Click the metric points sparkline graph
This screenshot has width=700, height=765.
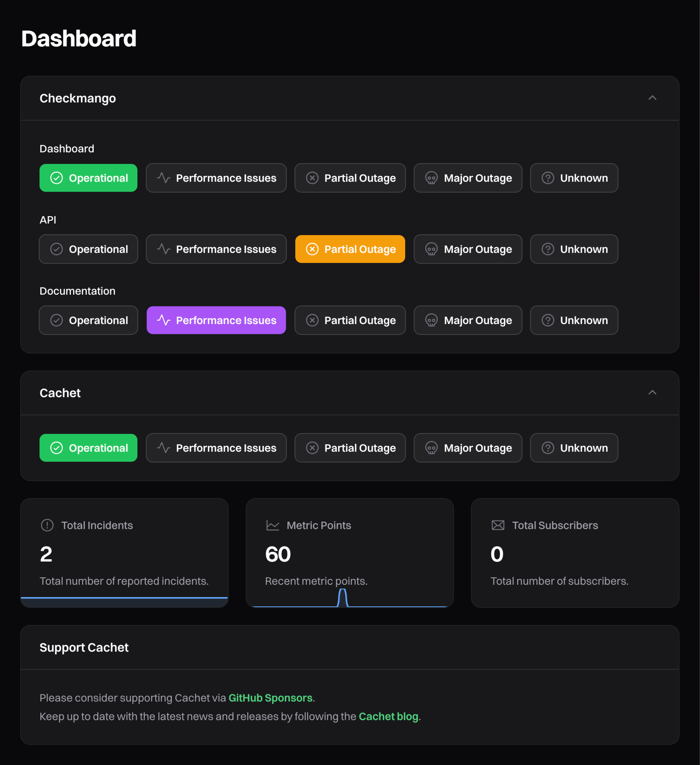pos(343,598)
